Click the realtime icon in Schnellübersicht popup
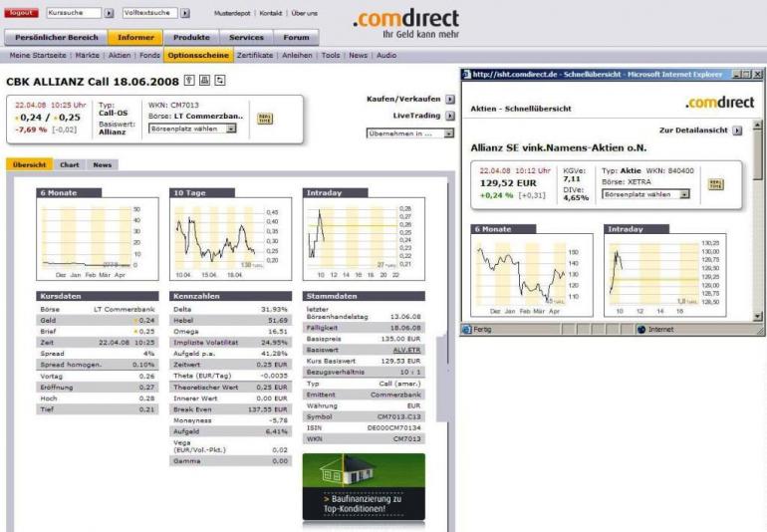767x532 pixels. (x=715, y=184)
